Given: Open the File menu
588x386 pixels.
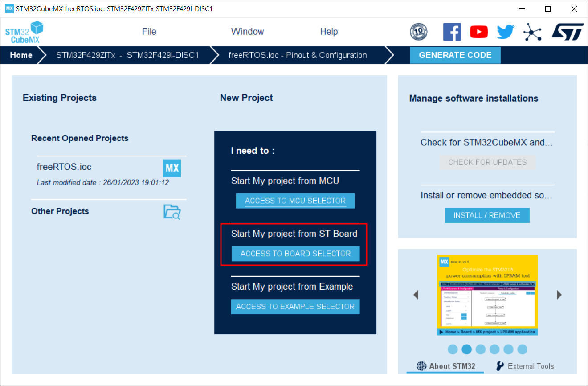Looking at the screenshot, I should pos(149,32).
